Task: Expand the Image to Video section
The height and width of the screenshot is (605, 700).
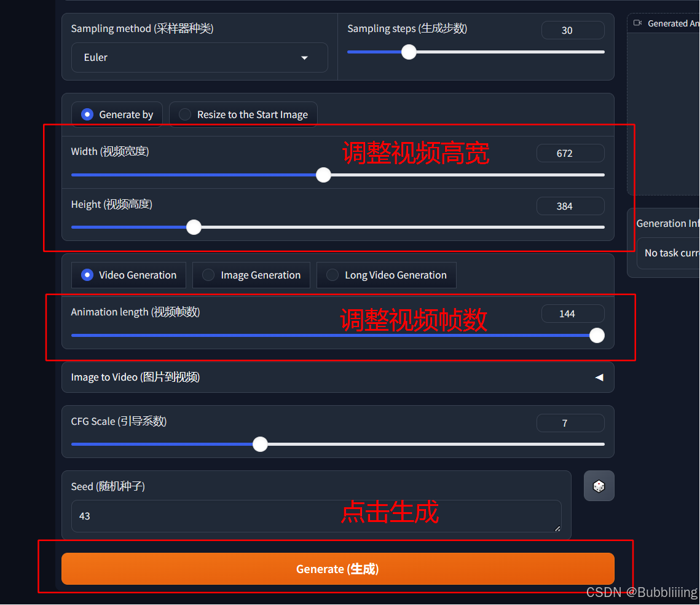Action: tap(338, 378)
